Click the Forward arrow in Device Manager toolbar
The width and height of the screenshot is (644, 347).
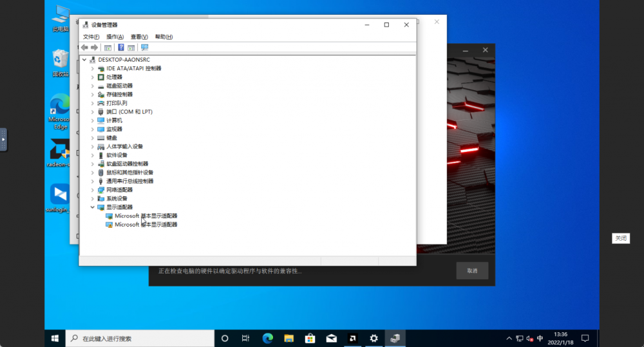[x=95, y=47]
